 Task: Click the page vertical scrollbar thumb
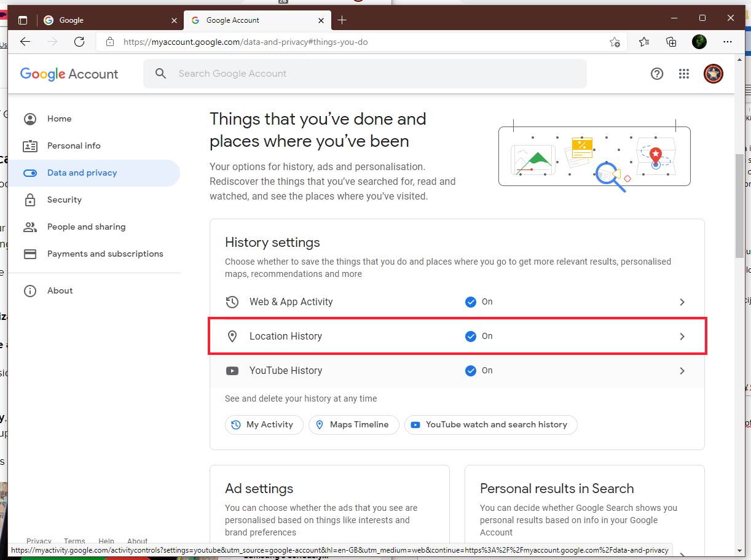coord(739,206)
